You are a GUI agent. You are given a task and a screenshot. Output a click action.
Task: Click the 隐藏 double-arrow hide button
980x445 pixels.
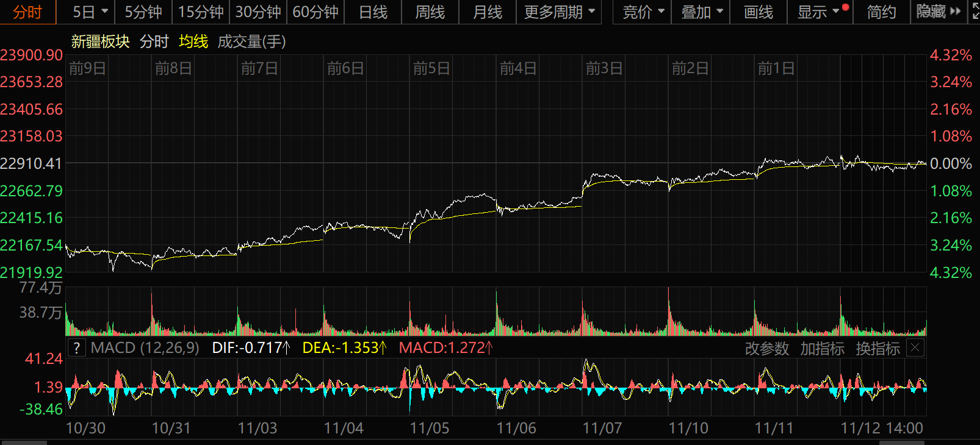tap(939, 12)
